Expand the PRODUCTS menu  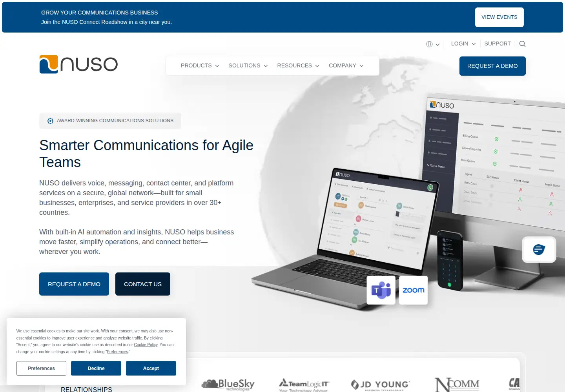(x=200, y=65)
